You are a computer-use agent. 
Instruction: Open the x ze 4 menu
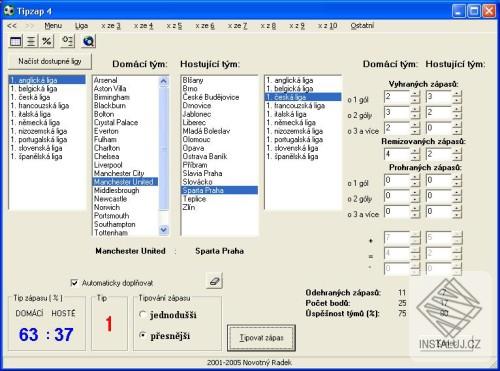click(143, 26)
